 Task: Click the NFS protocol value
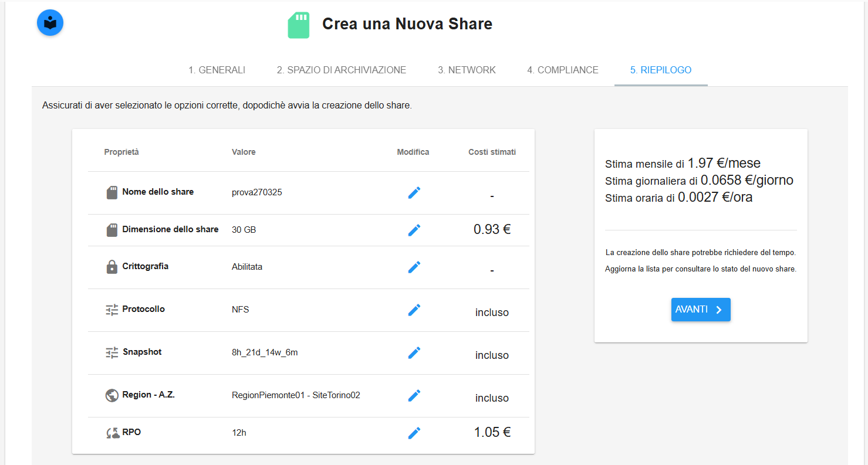click(241, 310)
